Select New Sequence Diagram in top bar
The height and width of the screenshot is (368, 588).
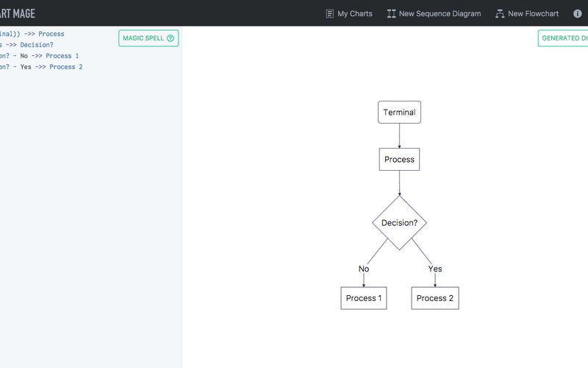[x=434, y=14]
